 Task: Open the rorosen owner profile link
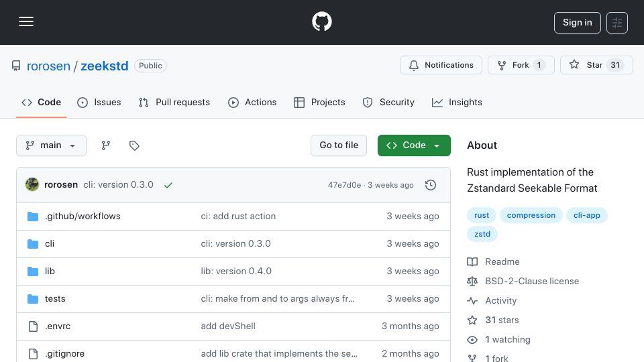48,66
